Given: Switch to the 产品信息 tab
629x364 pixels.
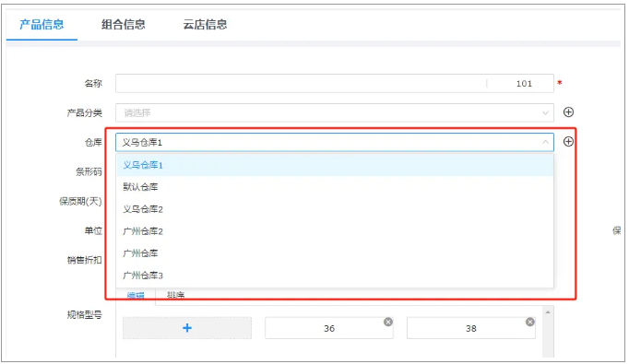Looking at the screenshot, I should coord(42,25).
